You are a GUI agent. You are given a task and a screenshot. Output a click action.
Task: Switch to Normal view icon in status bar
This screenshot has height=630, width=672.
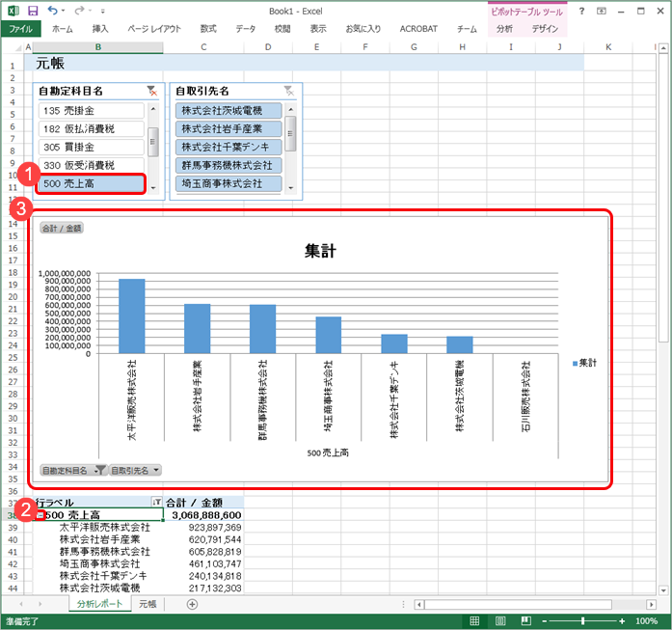(474, 620)
